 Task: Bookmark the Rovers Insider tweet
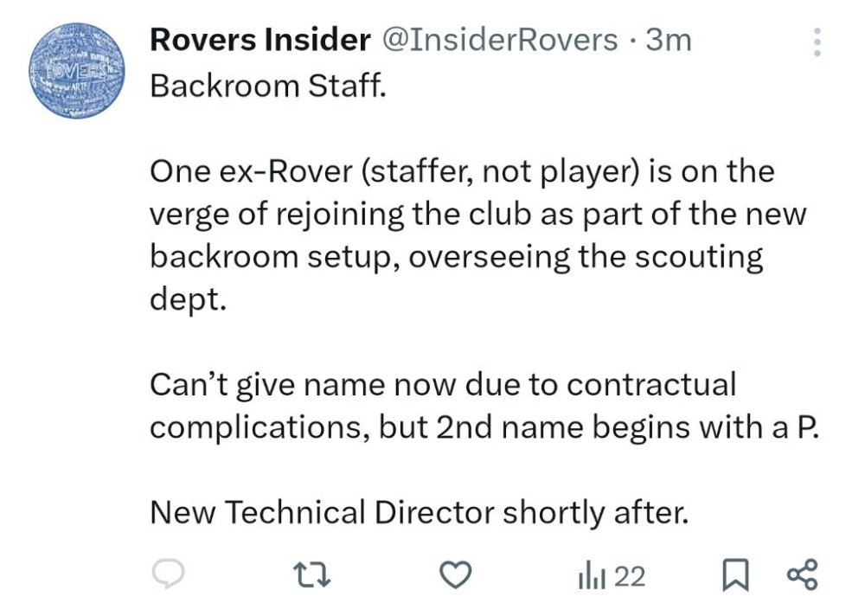click(734, 575)
